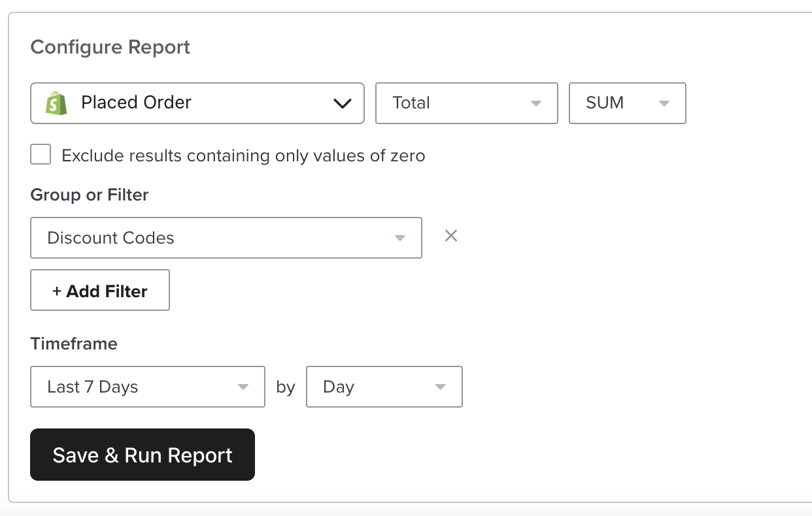
Task: Click the Shopify bag icon
Action: (x=57, y=103)
